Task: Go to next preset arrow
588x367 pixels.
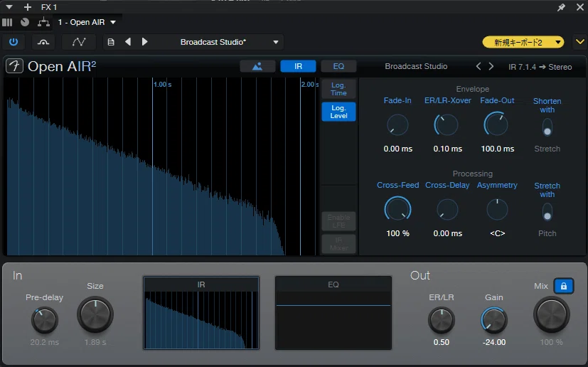Action: (x=145, y=42)
